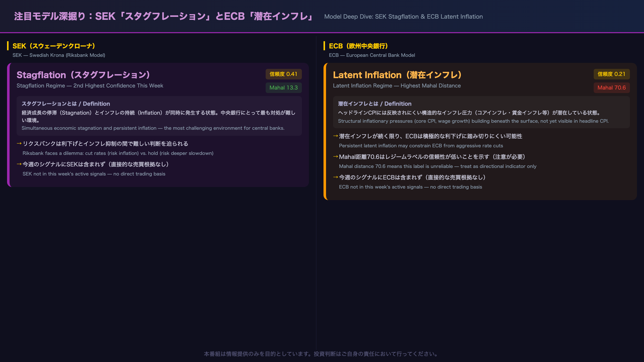Image resolution: width=644 pixels, height=362 pixels.
Task: Click 'SEK — Swedish Krona (Riksbank Model)' caption
Action: (59, 55)
